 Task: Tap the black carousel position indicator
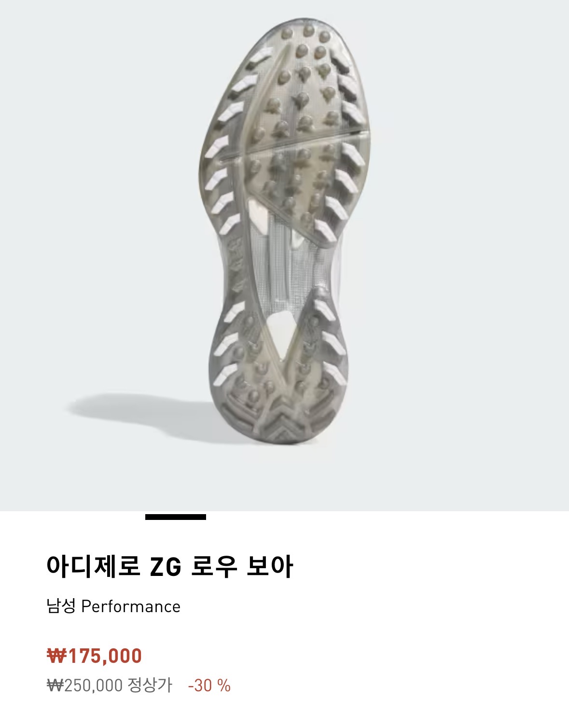176,517
